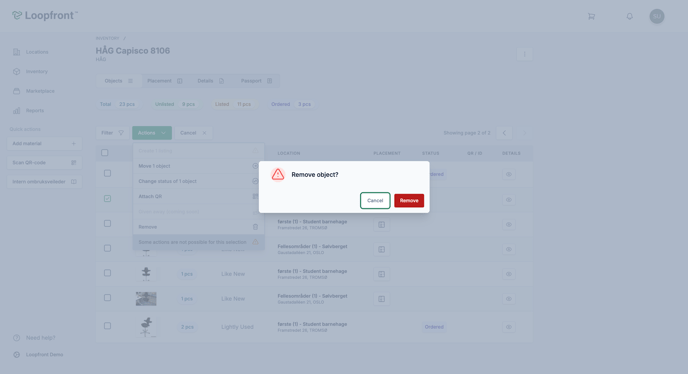Open chair thumbnail in 2 pcs row
The image size is (688, 374).
[147, 327]
